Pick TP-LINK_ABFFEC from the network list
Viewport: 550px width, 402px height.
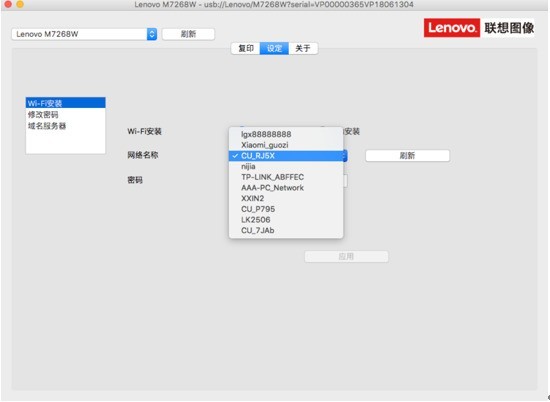click(x=286, y=177)
